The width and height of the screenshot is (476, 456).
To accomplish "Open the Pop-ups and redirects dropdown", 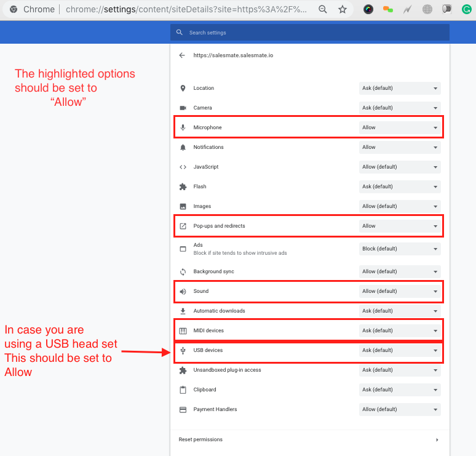I will (x=400, y=226).
